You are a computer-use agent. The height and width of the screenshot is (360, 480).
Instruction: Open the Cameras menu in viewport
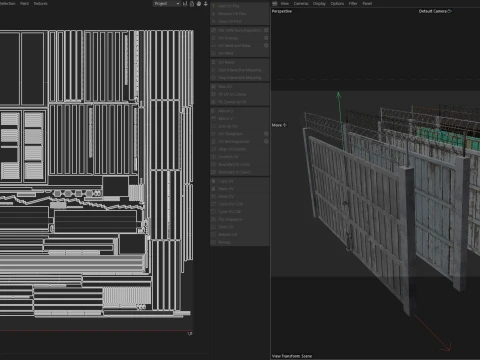(301, 3)
